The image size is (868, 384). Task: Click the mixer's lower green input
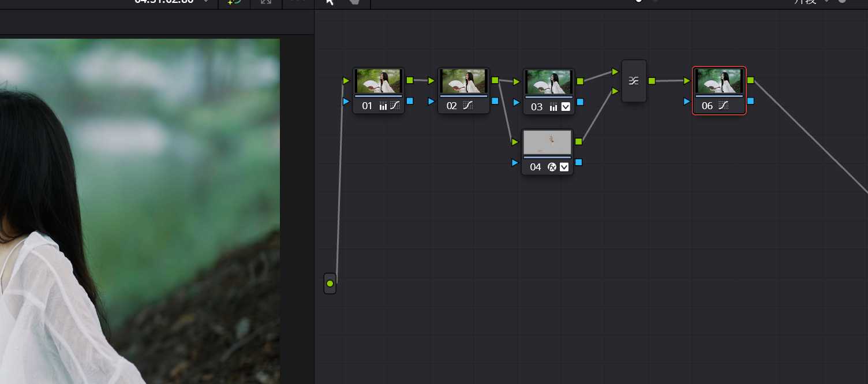click(x=615, y=91)
